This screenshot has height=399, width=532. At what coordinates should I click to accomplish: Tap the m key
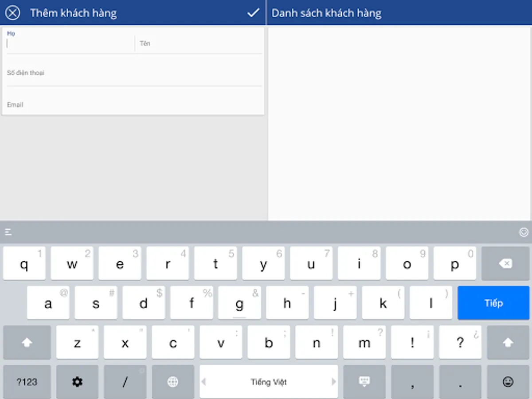[364, 342]
